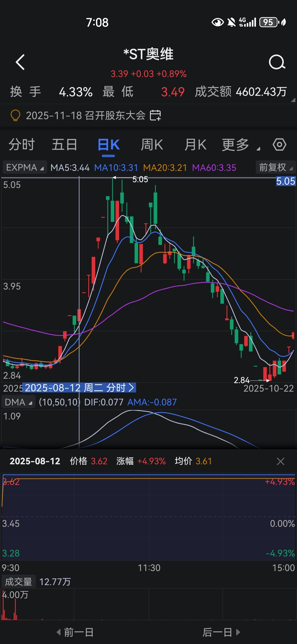Tap the MA5:3.44 readout

tap(70, 168)
